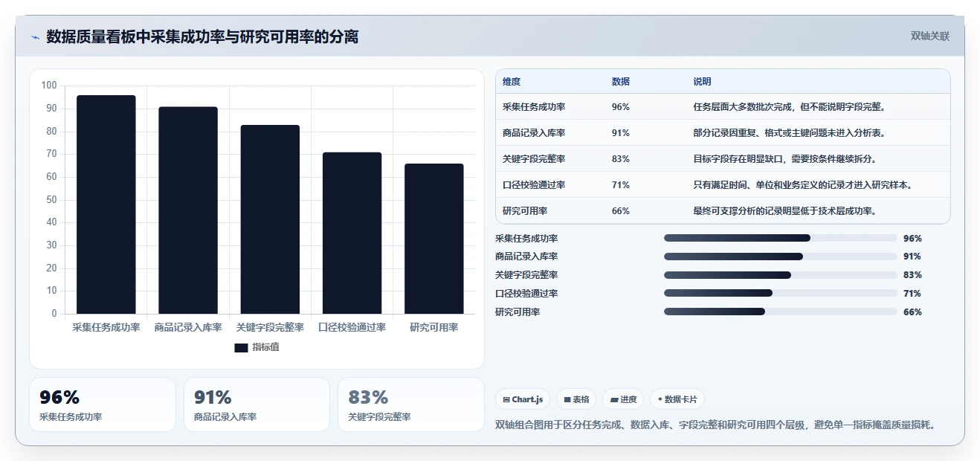
Task: Click the 91% value in table
Action: [621, 133]
